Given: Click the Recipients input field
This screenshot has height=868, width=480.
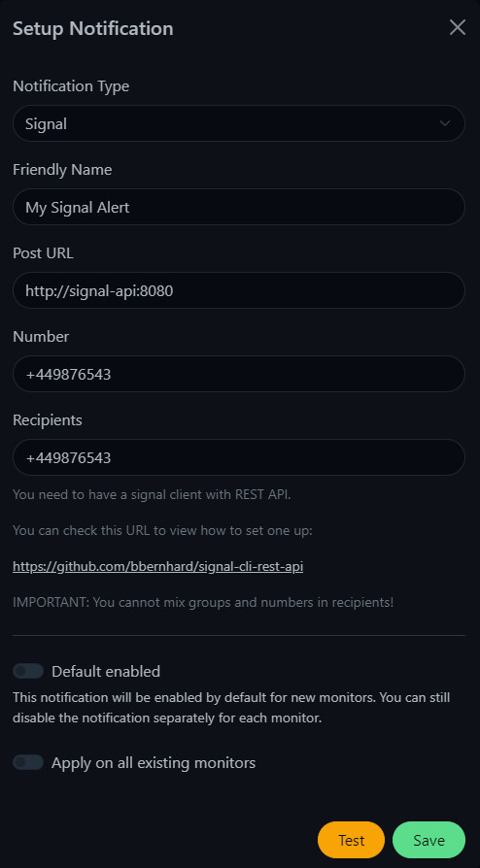Looking at the screenshot, I should tap(239, 458).
